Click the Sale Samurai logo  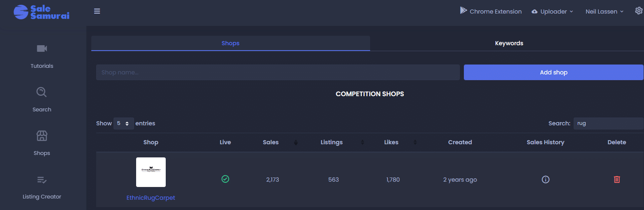click(42, 12)
